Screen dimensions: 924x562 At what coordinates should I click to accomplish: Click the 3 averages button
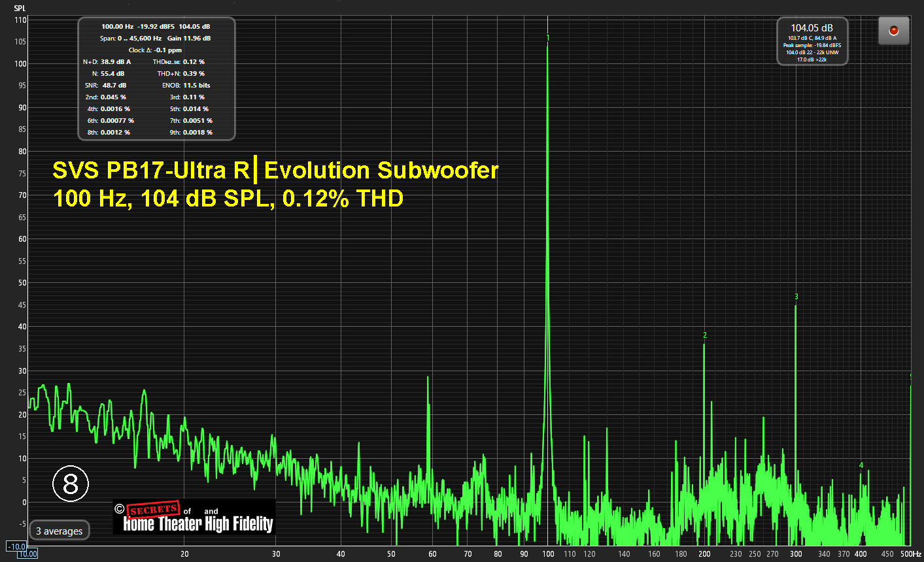[x=60, y=531]
